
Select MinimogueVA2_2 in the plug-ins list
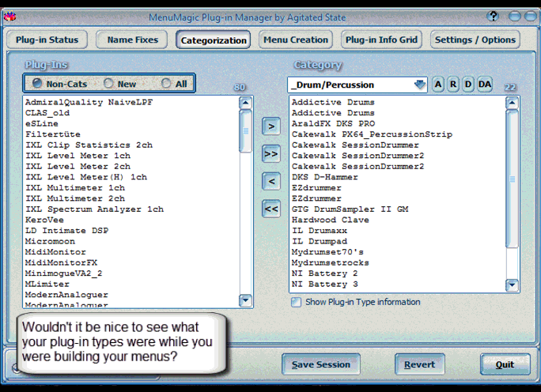pos(64,273)
